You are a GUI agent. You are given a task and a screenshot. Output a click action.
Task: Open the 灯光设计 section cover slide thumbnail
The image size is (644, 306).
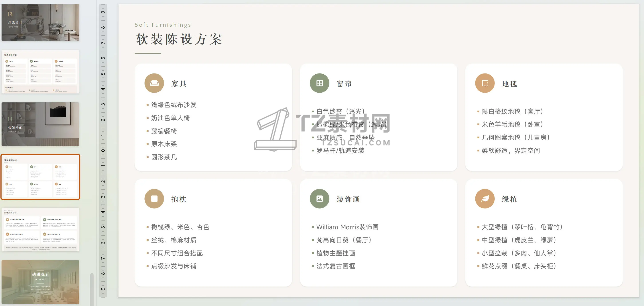[x=40, y=22]
